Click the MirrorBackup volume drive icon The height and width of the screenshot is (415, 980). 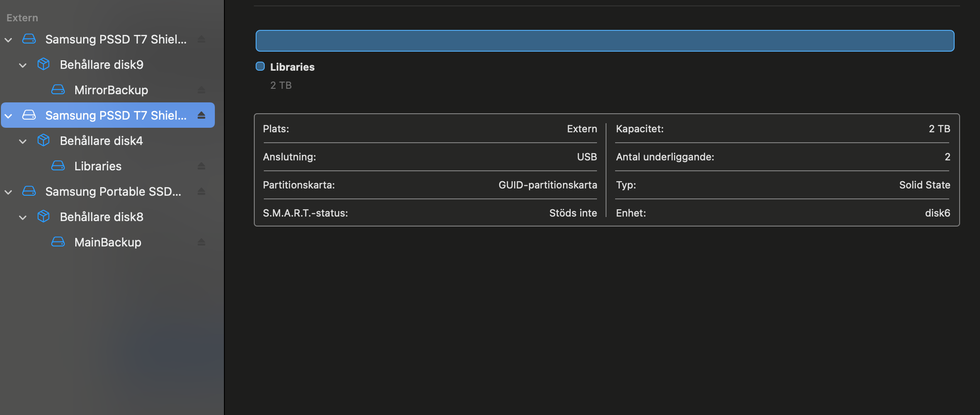pos(58,90)
